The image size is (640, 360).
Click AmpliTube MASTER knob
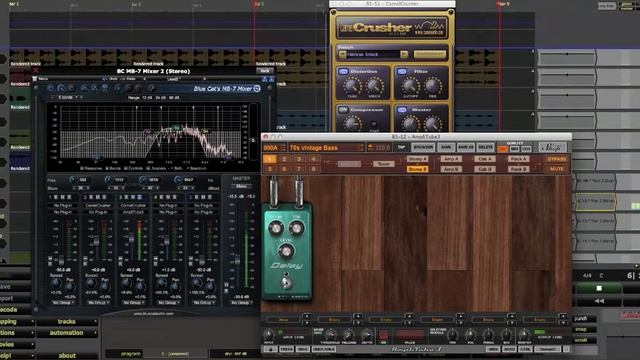coord(524,335)
